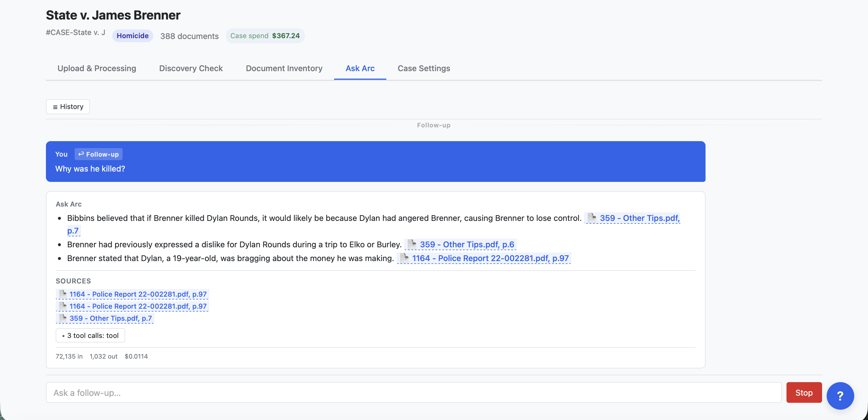The height and width of the screenshot is (420, 868).
Task: Select the Ask Arc tab
Action: (360, 68)
